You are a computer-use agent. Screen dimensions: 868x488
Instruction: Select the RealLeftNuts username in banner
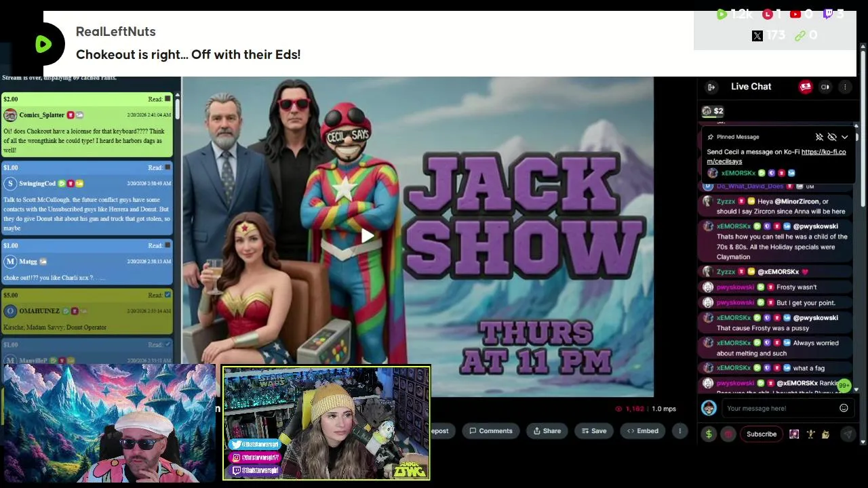(116, 31)
